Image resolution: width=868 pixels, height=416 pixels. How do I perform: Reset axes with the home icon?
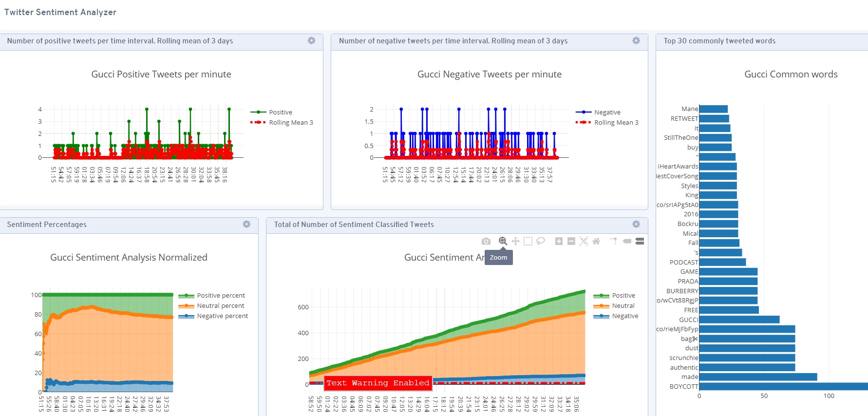(596, 241)
